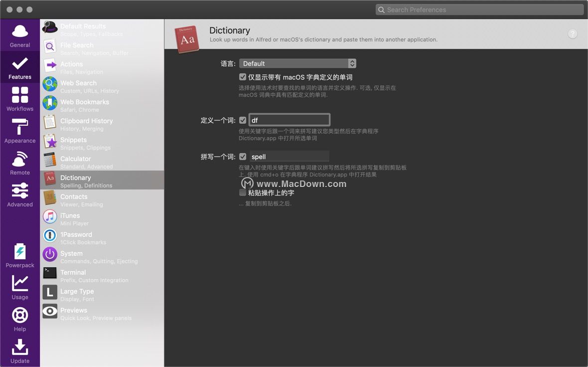This screenshot has width=588, height=367.
Task: Open the 1Password icon
Action: coord(49,235)
